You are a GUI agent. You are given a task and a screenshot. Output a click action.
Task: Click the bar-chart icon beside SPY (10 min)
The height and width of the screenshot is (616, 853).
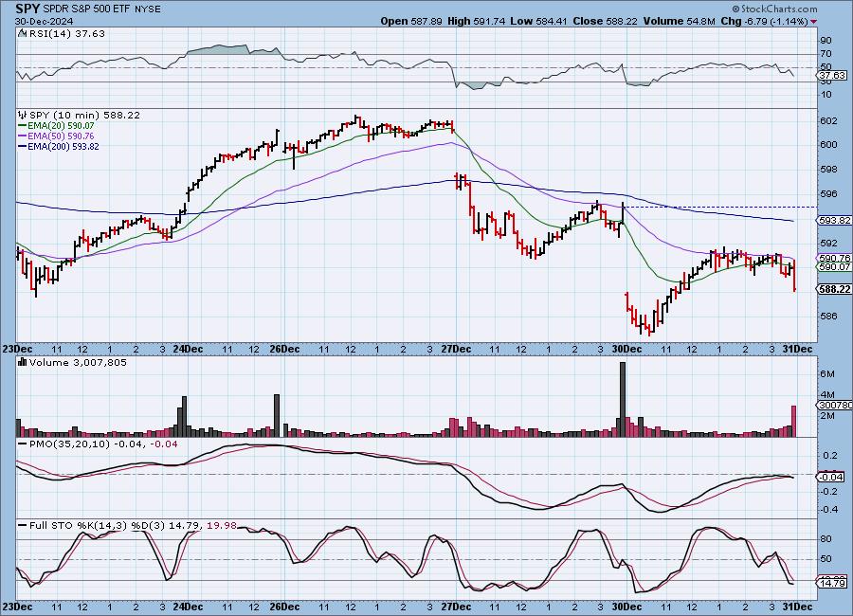point(23,115)
